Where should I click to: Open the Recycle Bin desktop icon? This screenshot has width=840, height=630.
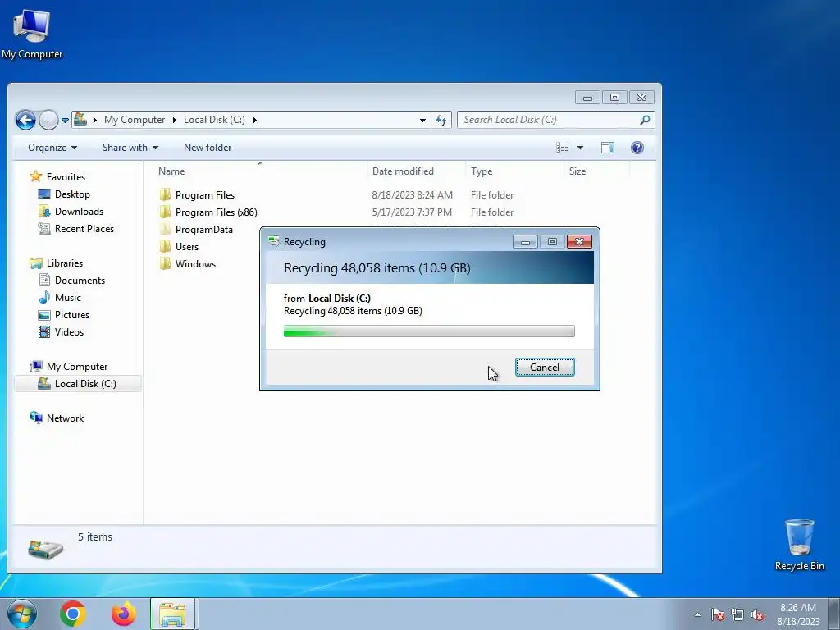pyautogui.click(x=799, y=545)
